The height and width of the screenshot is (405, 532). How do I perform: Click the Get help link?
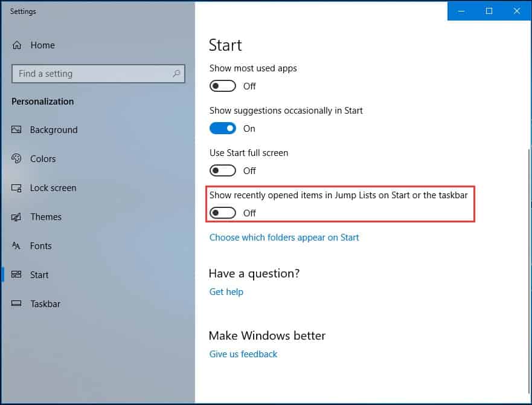click(226, 291)
